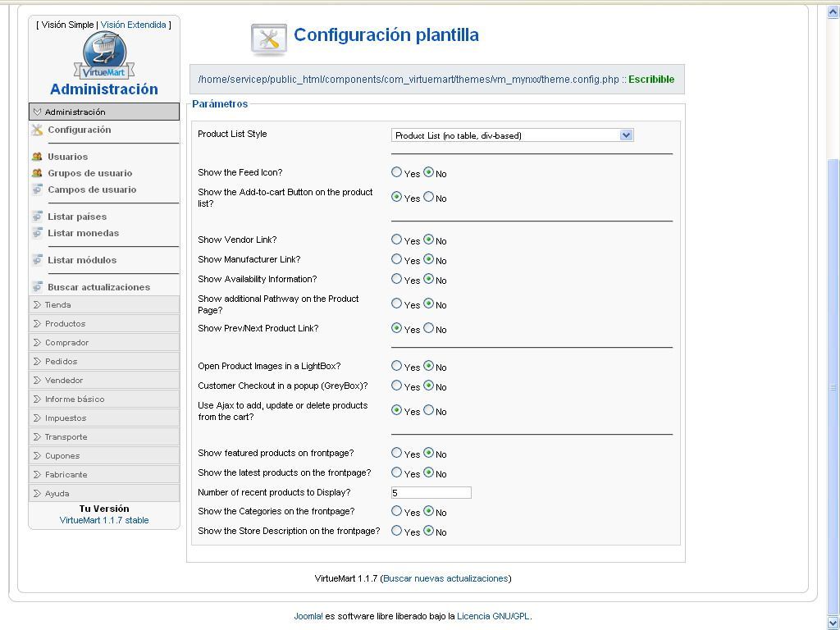
Task: Open Configuración in the sidebar menu
Action: (x=80, y=130)
